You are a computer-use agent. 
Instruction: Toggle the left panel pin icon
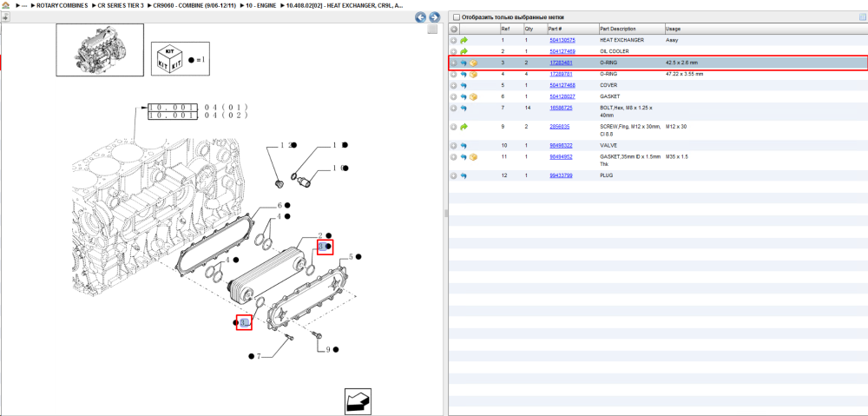5,17
